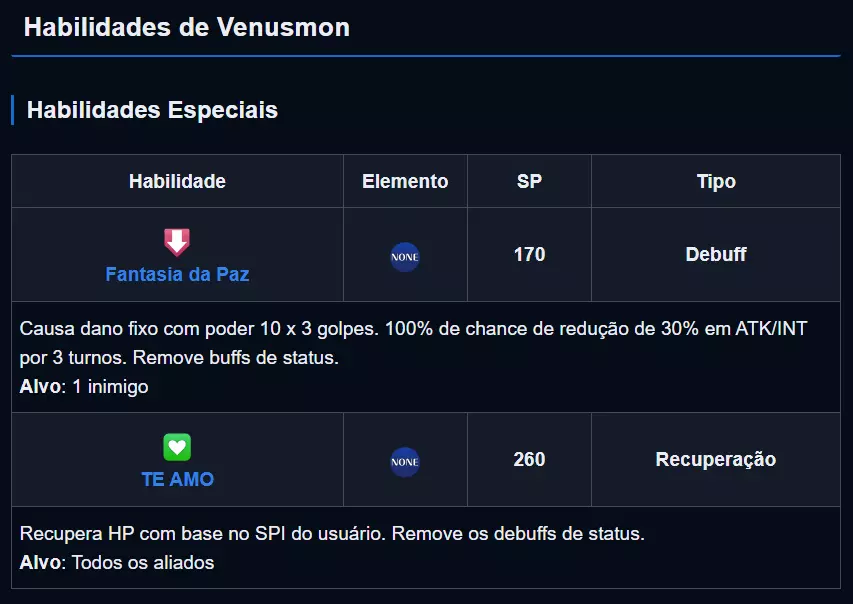Click the TE AMO recovery description text
The image size is (853, 604).
[332, 533]
